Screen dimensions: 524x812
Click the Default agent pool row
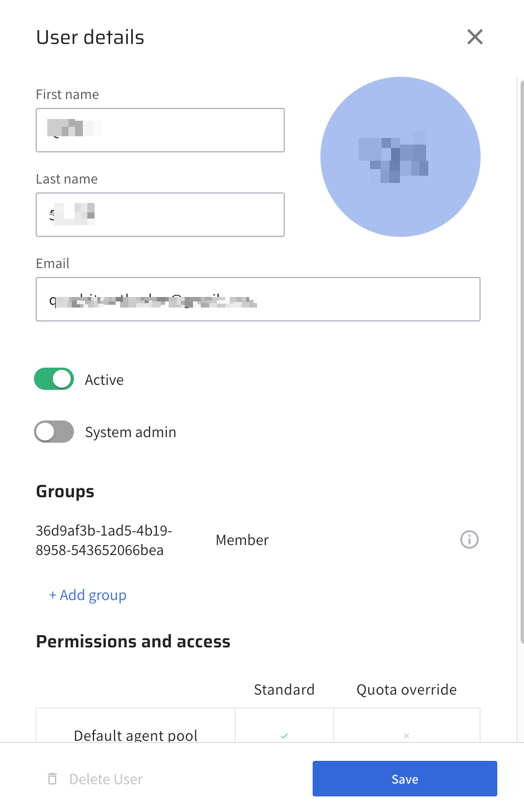(136, 735)
